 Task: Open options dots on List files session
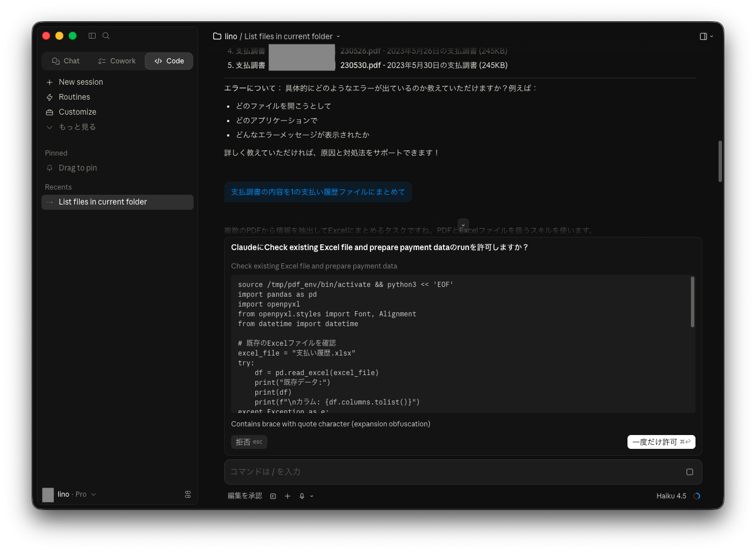pos(50,202)
